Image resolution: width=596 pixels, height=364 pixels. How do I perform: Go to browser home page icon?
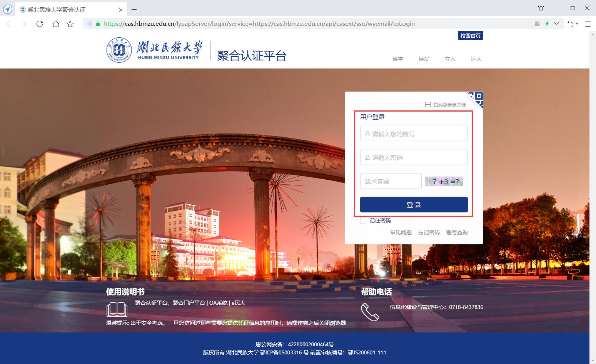[56, 24]
